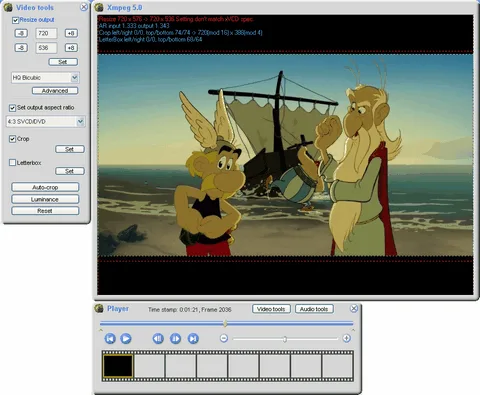Step forward one frame in Player

[175, 338]
